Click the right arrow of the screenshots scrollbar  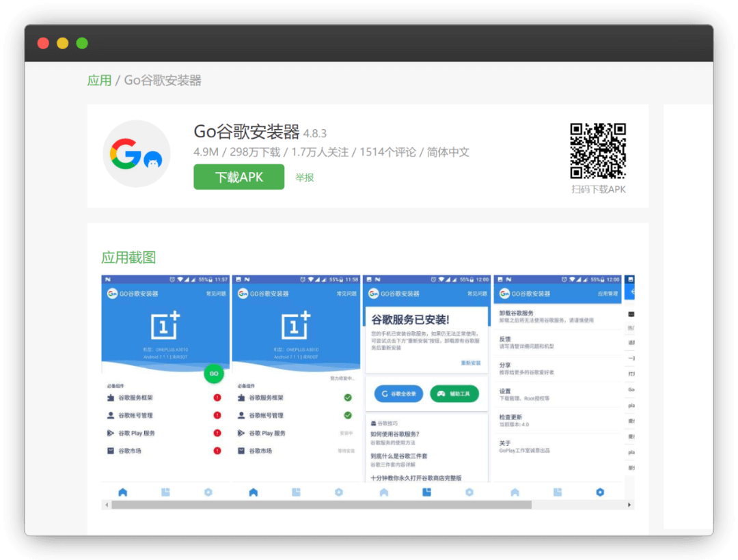629,505
